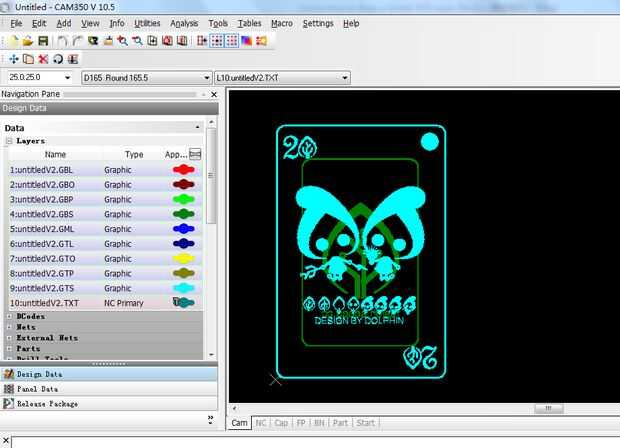The width and height of the screenshot is (620, 448).
Task: Open the Tools menu
Action: [218, 24]
